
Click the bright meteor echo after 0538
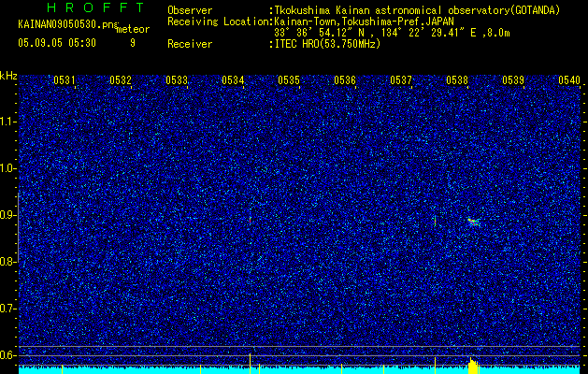point(473,222)
